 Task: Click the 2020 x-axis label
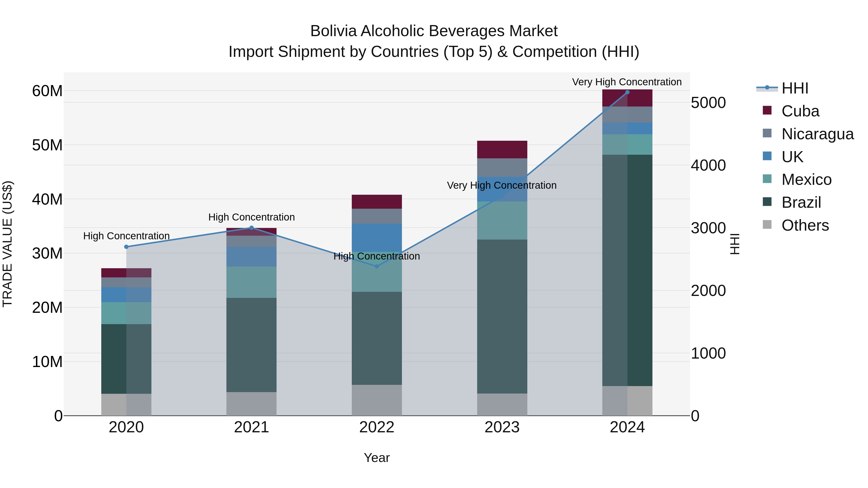(x=126, y=427)
